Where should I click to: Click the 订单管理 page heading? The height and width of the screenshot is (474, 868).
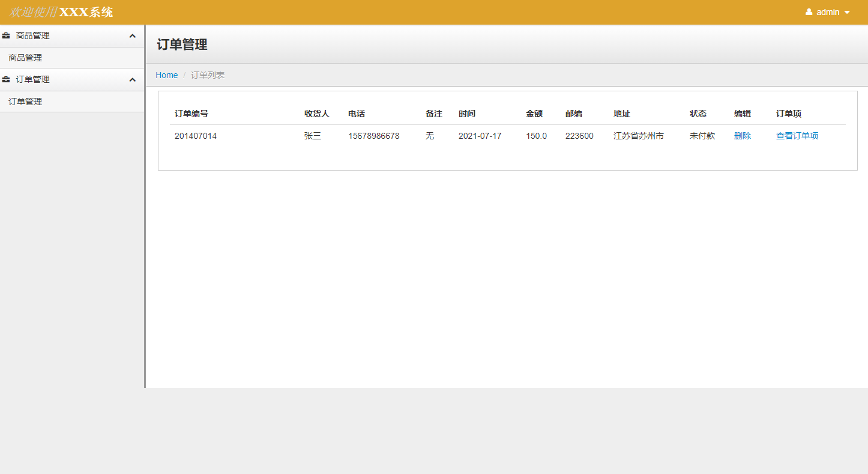tap(182, 44)
